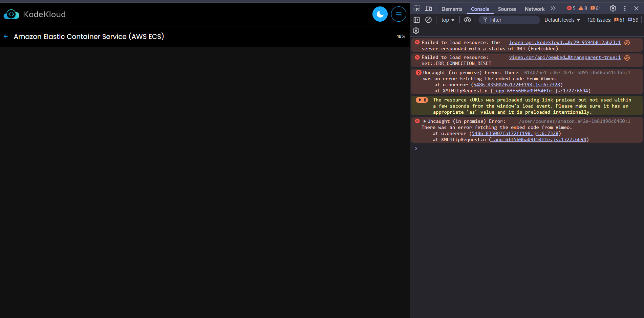The image size is (644, 318).
Task: Activate the inspect element picker icon
Action: [x=417, y=8]
